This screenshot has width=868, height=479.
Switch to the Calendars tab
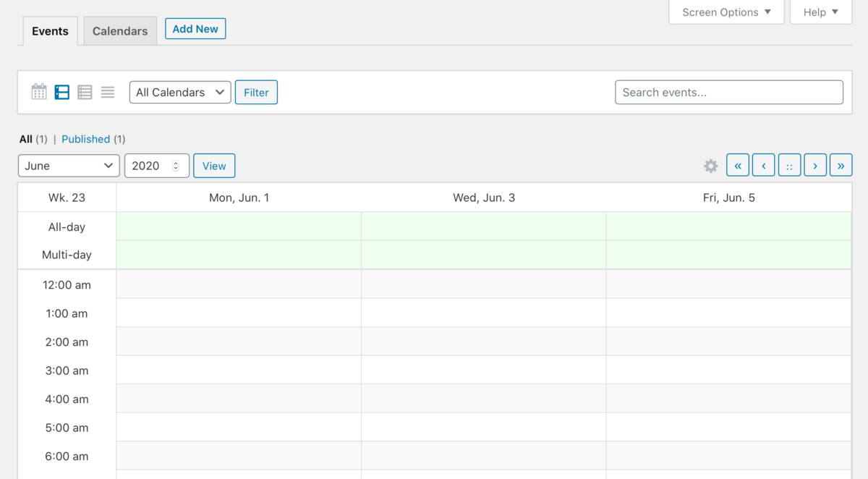(x=120, y=31)
